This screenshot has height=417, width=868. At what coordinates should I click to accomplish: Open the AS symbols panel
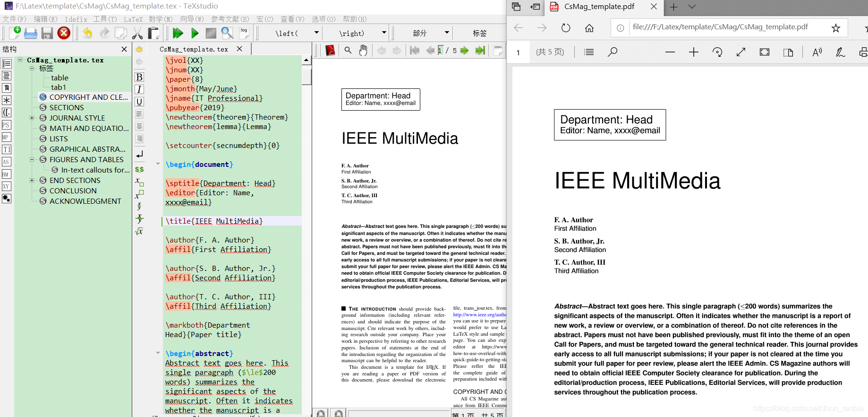6,162
